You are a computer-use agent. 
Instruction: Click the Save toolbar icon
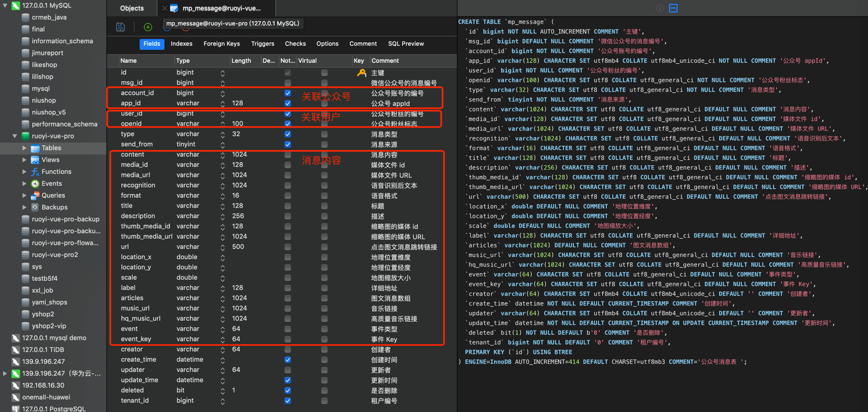(x=120, y=27)
